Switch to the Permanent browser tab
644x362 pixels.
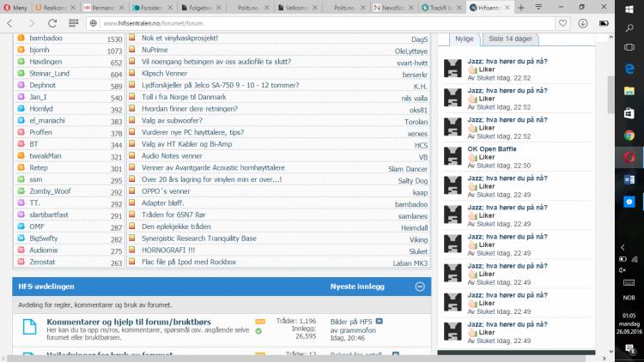click(x=103, y=8)
